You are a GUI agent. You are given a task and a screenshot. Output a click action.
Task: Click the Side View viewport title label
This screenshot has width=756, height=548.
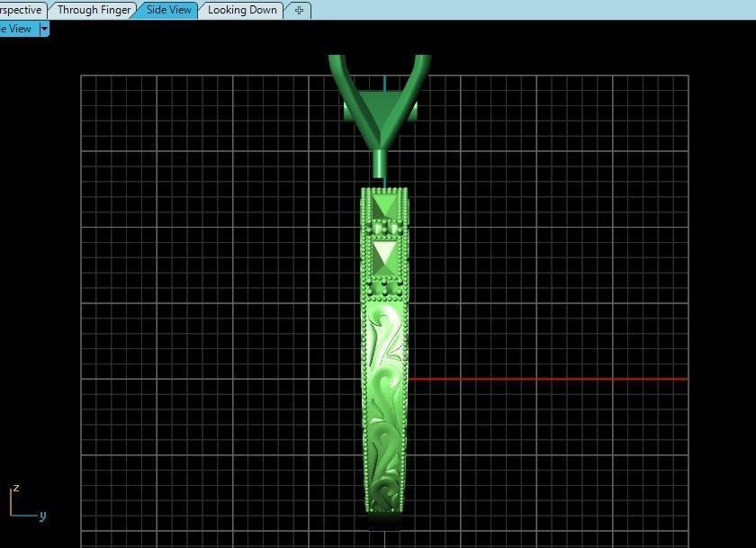pos(17,29)
